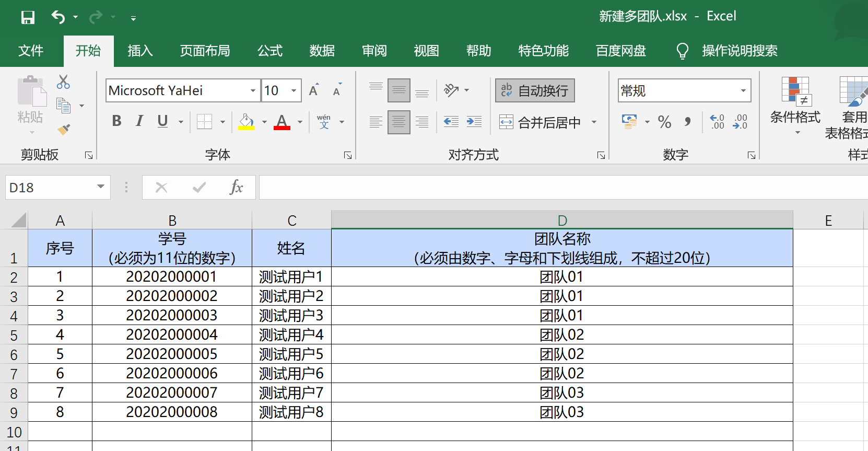Viewport: 868px width, 451px height.
Task: Open the insert function fx dialog
Action: pos(236,187)
